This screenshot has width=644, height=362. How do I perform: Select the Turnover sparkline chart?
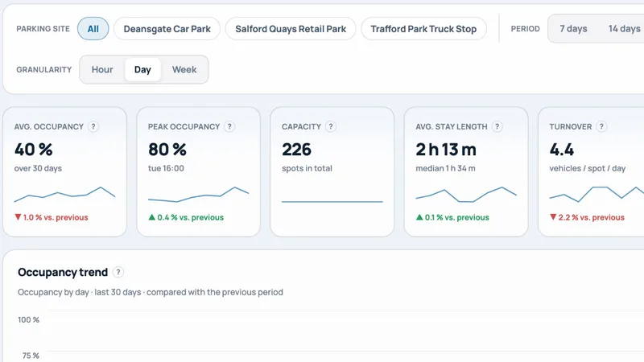coord(597,195)
